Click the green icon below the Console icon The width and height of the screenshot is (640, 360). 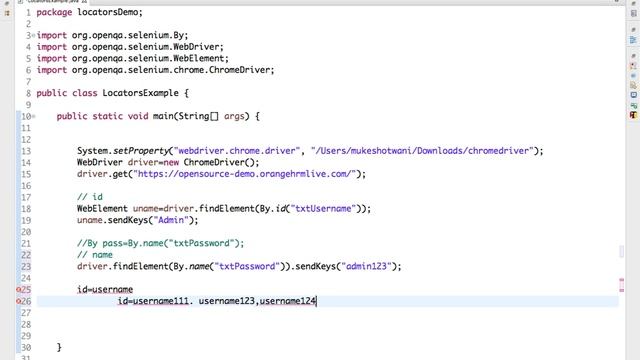[x=633, y=105]
